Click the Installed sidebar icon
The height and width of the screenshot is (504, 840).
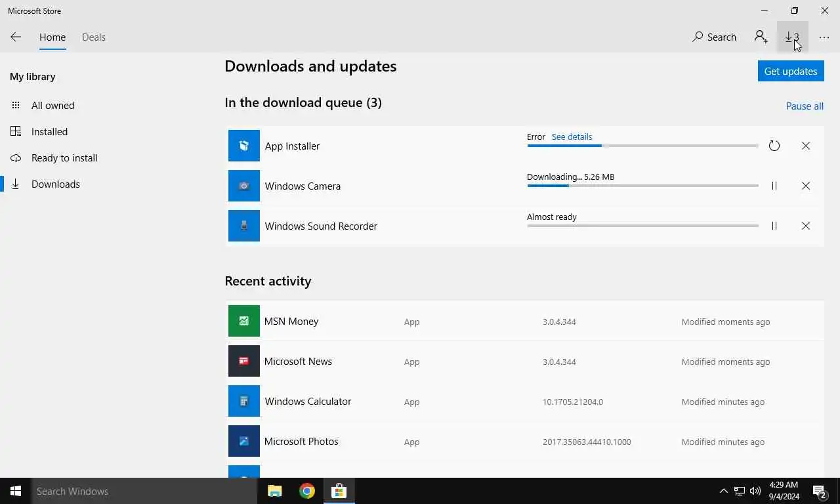click(16, 131)
